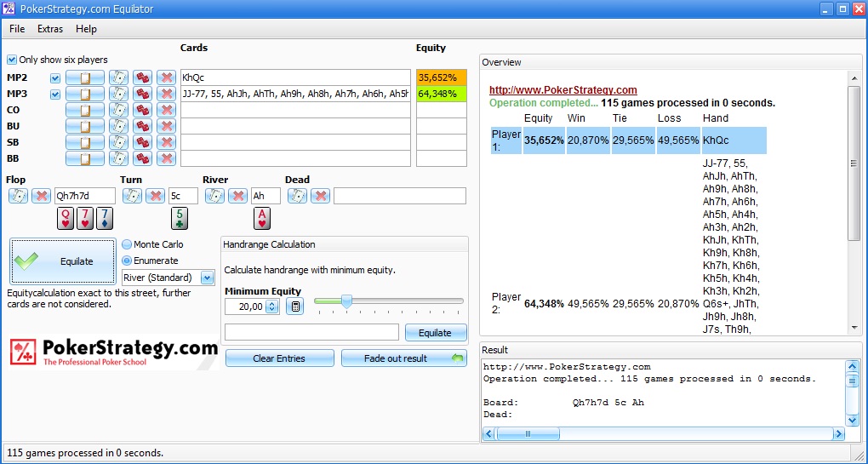Click the MP3 hand range field
The width and height of the screenshot is (868, 464).
coord(295,94)
